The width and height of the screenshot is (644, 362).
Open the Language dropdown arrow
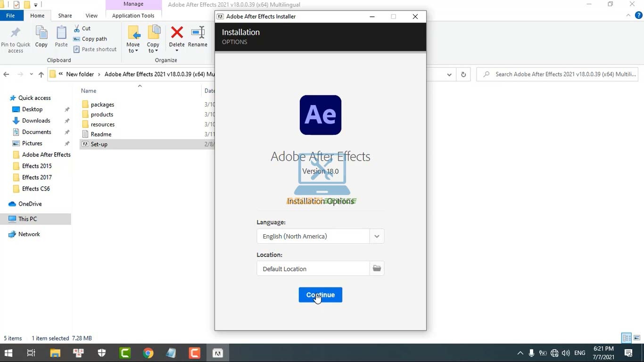377,236
